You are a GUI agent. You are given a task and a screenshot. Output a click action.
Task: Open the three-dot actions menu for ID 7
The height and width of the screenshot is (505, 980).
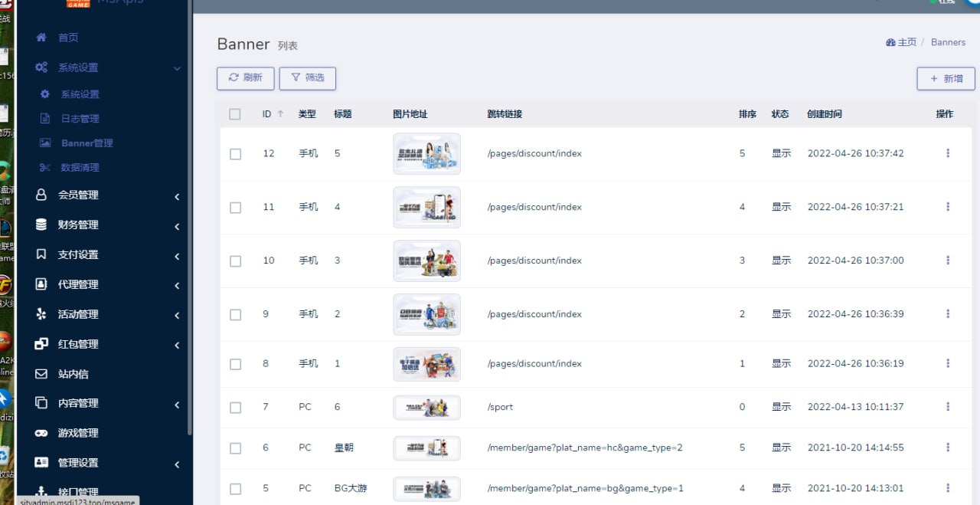pyautogui.click(x=948, y=407)
